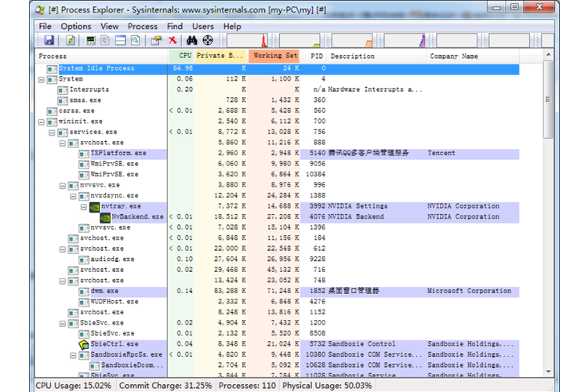Click the crosshair Find Window's Process icon
This screenshot has height=392, width=588.
point(208,40)
